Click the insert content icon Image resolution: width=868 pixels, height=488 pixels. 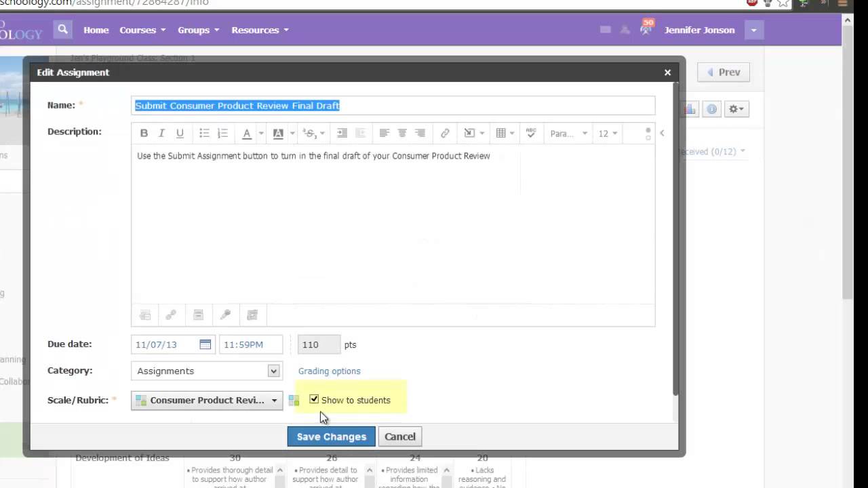pos(469,134)
